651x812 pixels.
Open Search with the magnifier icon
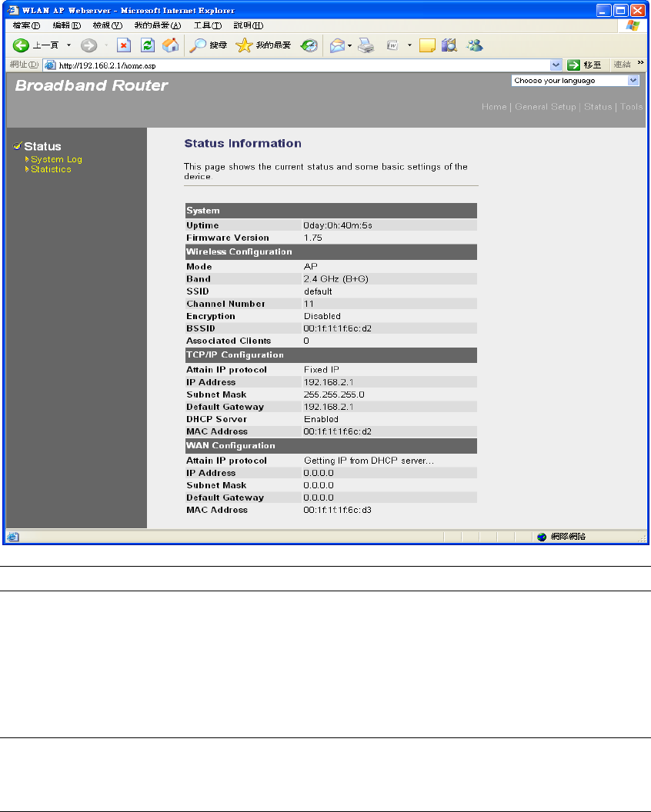[x=198, y=45]
